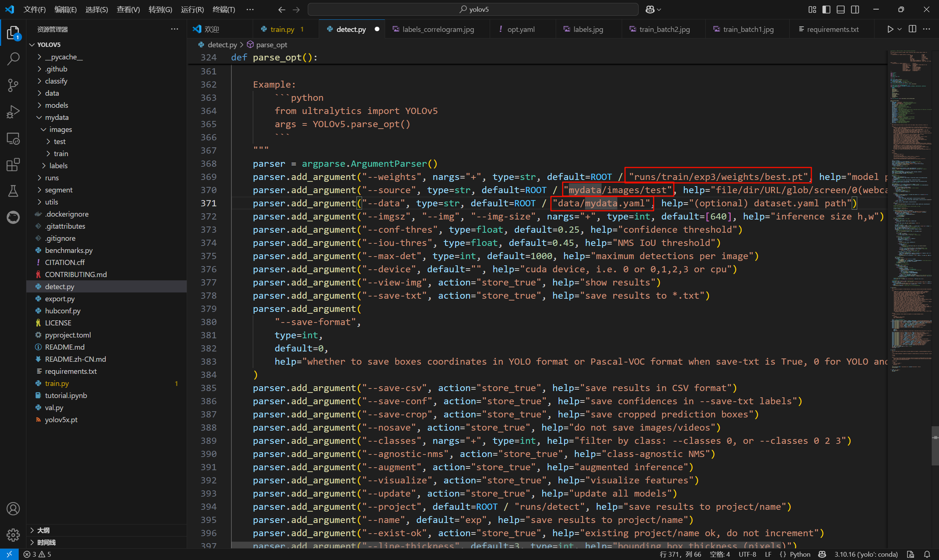This screenshot has height=560, width=939.
Task: Expand the 大纲 outline section
Action: tap(43, 530)
